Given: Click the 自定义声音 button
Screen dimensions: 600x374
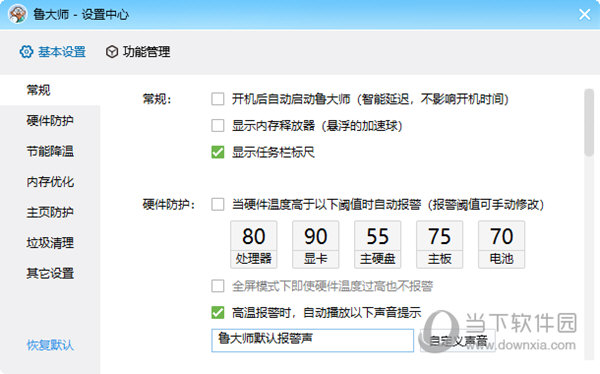Looking at the screenshot, I should (x=458, y=340).
